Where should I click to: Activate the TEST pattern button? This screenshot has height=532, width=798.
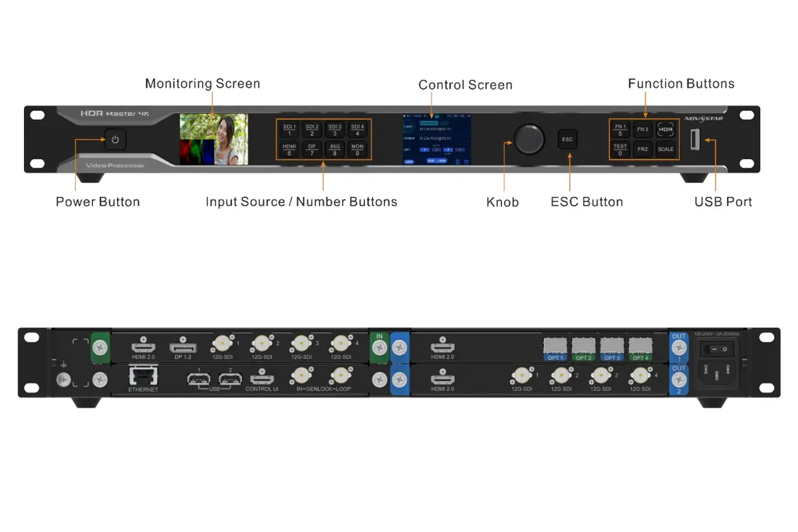pyautogui.click(x=620, y=148)
